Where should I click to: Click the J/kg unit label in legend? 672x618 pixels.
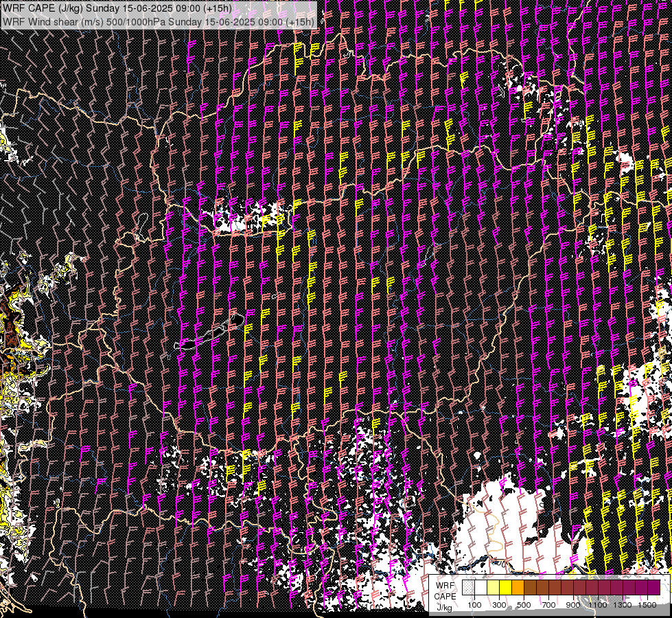(x=444, y=607)
